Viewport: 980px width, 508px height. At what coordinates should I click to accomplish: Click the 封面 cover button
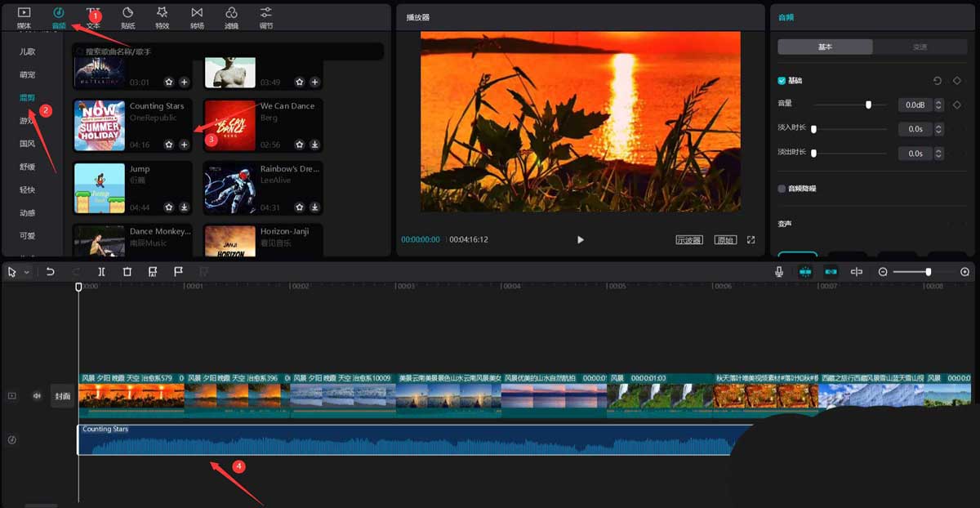pos(63,396)
